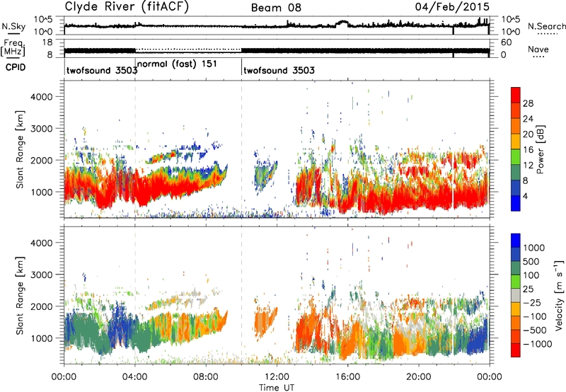Click the '3000' tick of the power panel

pyautogui.click(x=41, y=129)
